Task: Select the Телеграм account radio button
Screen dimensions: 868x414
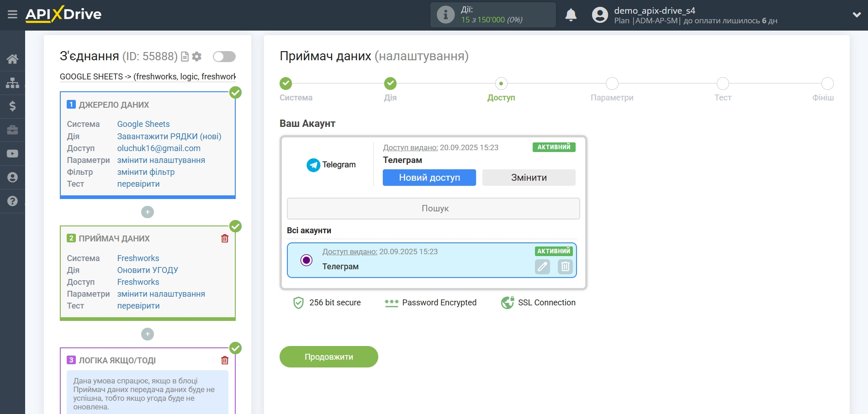Action: pyautogui.click(x=306, y=260)
